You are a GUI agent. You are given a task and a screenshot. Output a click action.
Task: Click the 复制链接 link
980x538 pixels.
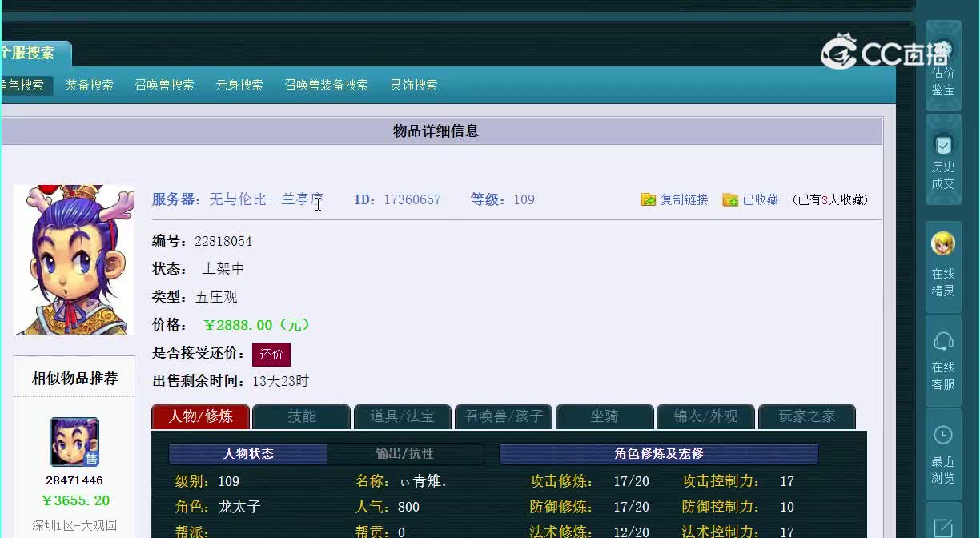(x=685, y=199)
